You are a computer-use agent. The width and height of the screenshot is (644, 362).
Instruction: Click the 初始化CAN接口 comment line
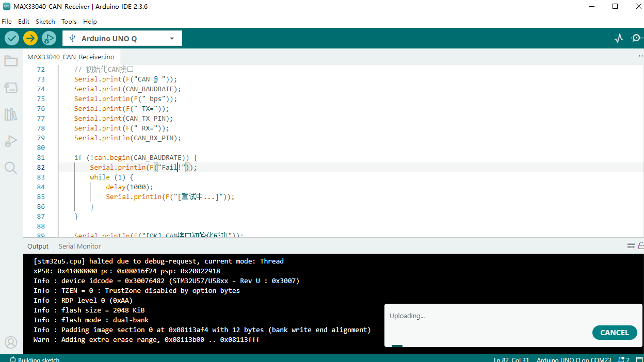[104, 70]
